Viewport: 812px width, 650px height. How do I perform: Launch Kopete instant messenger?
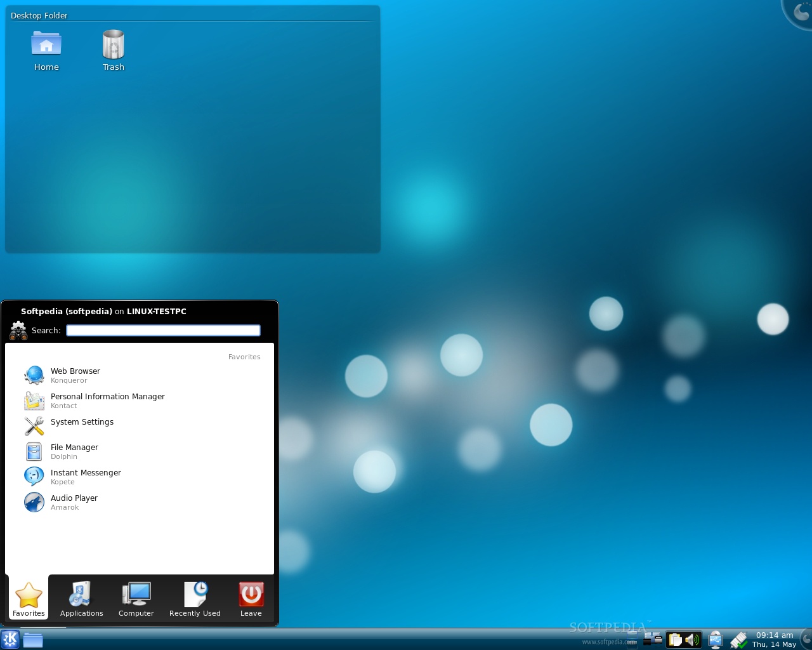pyautogui.click(x=86, y=477)
